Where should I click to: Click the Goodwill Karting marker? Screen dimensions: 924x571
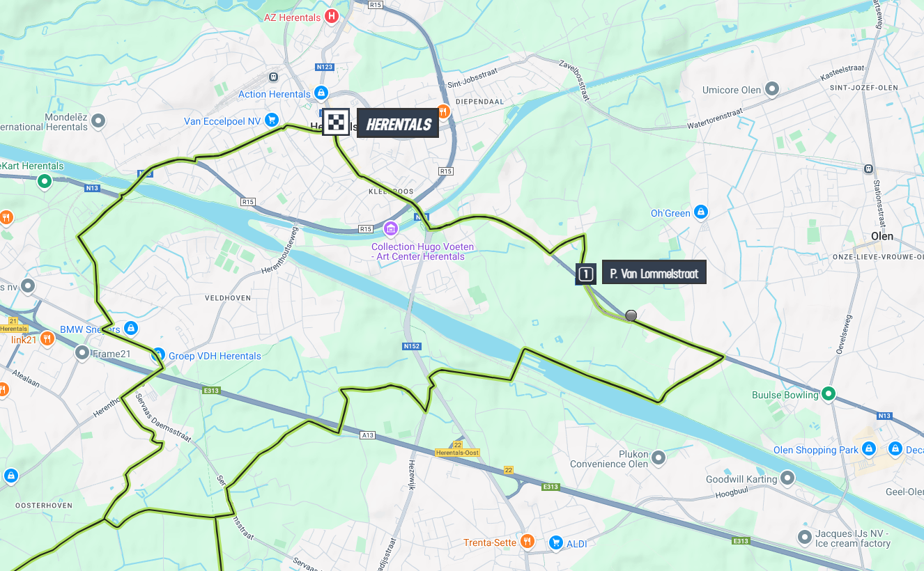tap(787, 478)
